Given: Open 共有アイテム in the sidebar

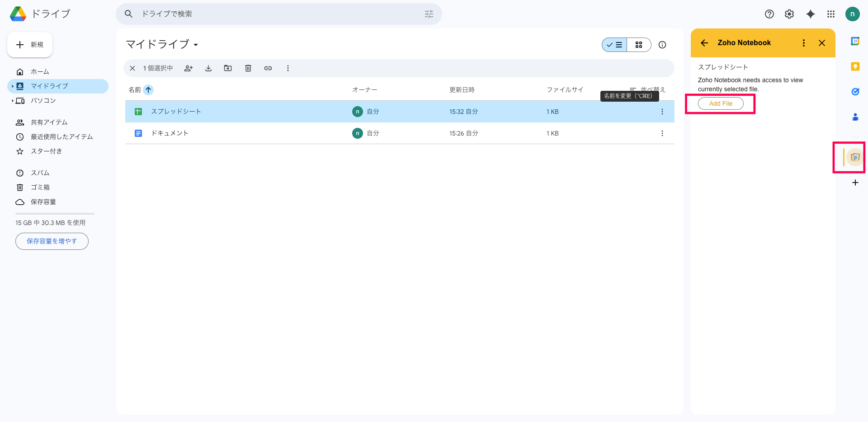Looking at the screenshot, I should coord(49,122).
